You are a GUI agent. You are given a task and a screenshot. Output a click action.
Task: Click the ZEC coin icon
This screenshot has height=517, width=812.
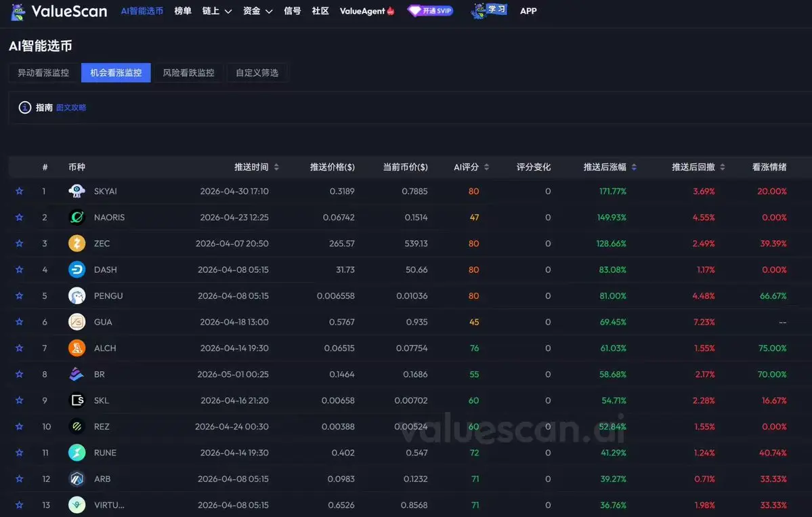77,243
